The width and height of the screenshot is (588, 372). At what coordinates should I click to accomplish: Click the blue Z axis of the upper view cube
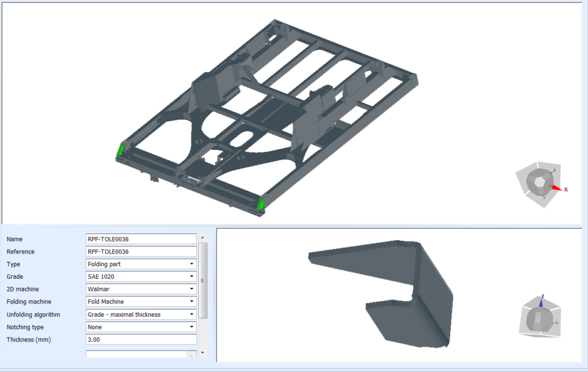pyautogui.click(x=552, y=172)
